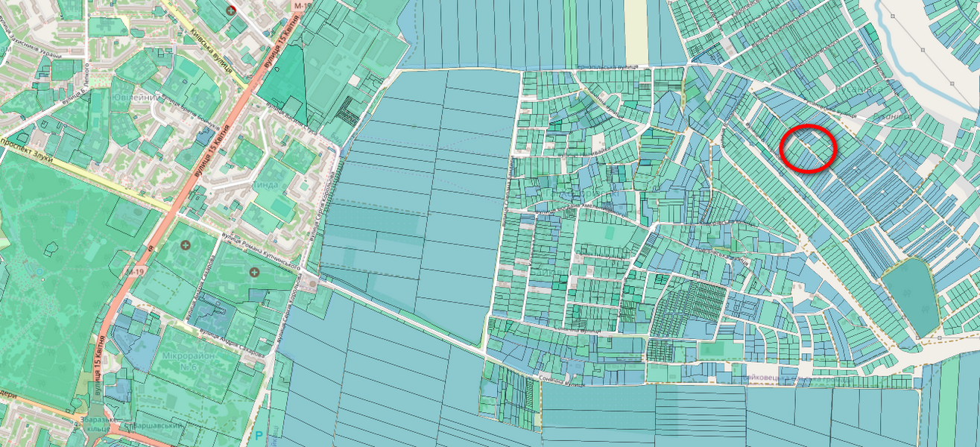The height and width of the screenshot is (447, 980).
Task: Click hospital cross below Романа Купчинського street label
Action: coord(255,273)
